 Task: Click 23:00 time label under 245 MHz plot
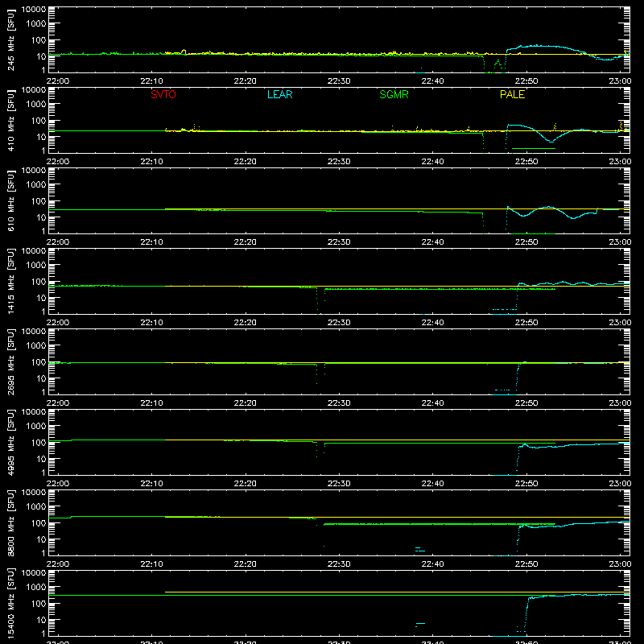coord(620,81)
